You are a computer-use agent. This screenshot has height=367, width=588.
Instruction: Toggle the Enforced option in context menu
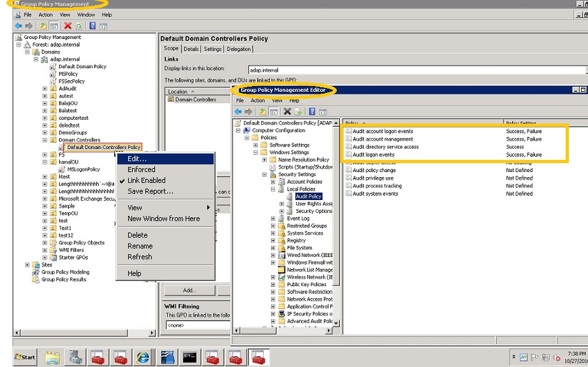pyautogui.click(x=141, y=169)
